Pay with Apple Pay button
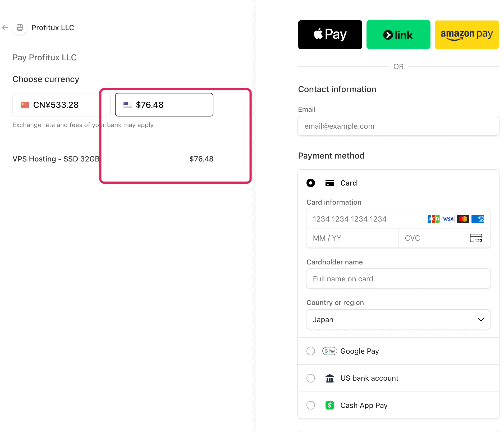 330,35
